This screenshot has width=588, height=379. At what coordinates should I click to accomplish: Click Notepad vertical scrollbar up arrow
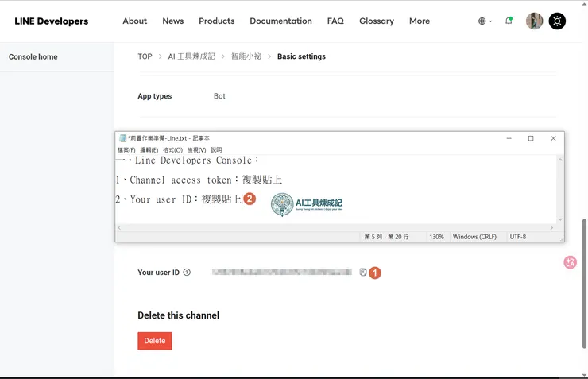click(x=560, y=160)
